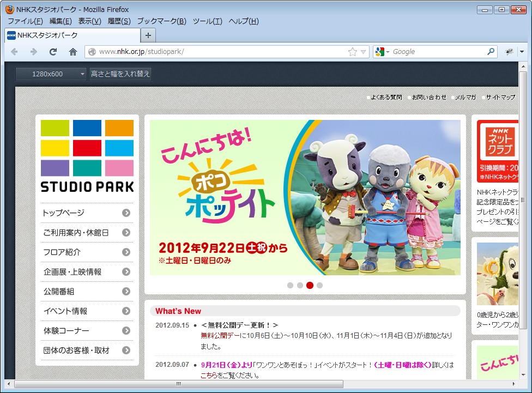532x393 pixels.
Task: Click the 2012.09.15 news date
Action: point(172,325)
